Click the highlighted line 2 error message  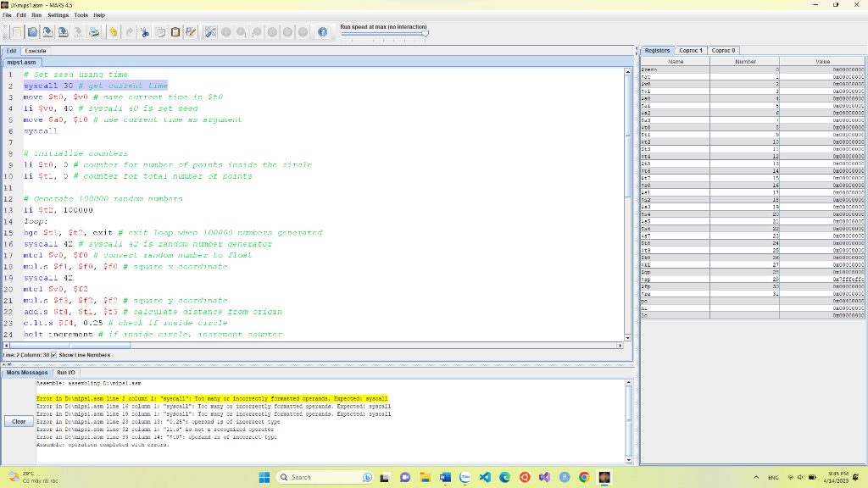click(212, 398)
